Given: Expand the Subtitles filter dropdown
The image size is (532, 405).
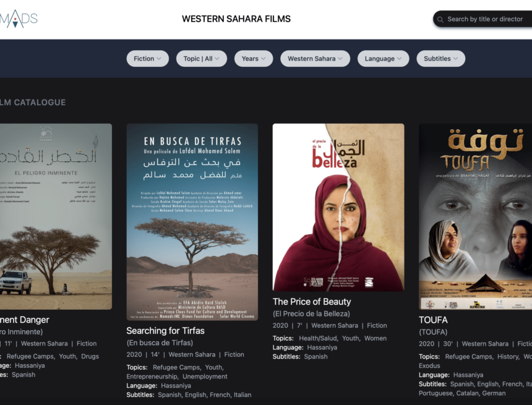Looking at the screenshot, I should (x=440, y=59).
